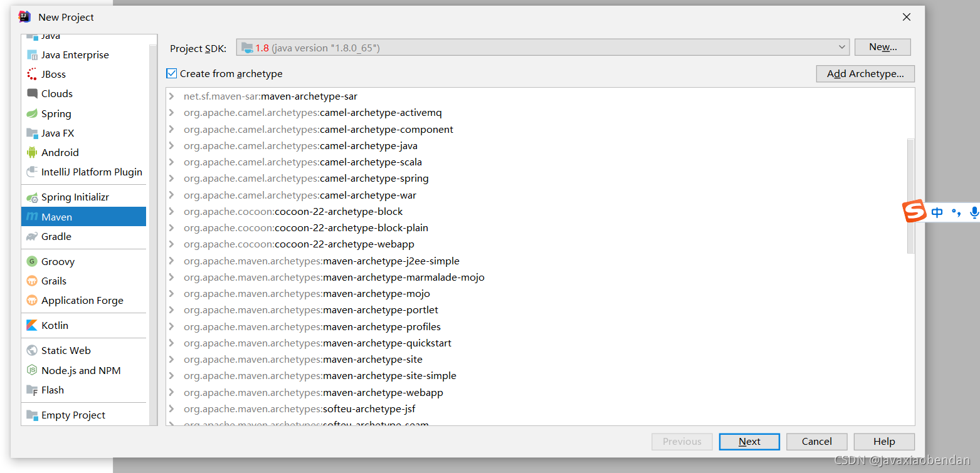Image resolution: width=980 pixels, height=473 pixels.
Task: Open the Project SDK dropdown
Action: [543, 48]
